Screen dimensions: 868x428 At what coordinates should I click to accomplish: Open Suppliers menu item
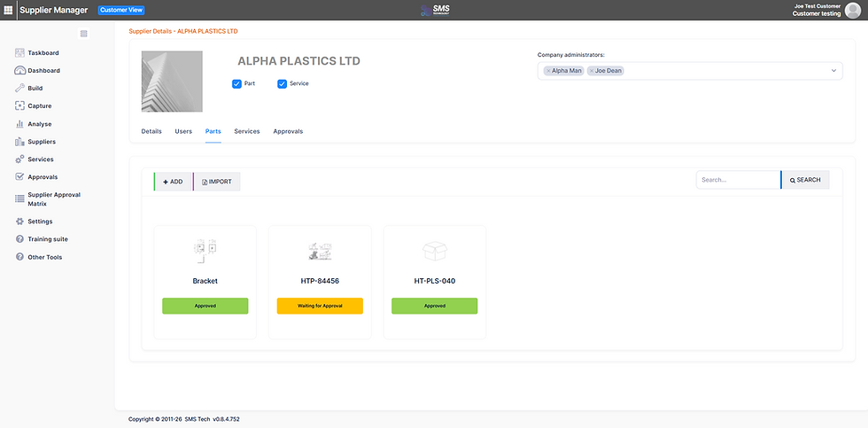(x=42, y=142)
